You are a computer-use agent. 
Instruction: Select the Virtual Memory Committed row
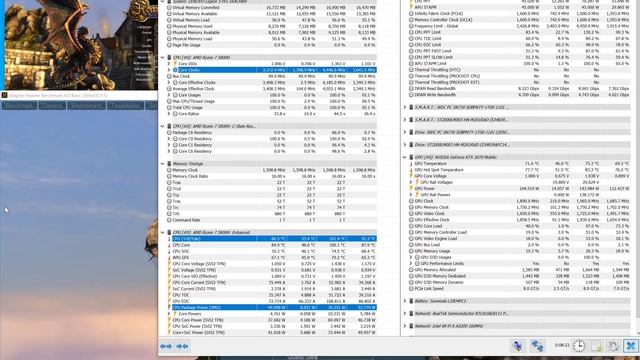click(x=271, y=8)
